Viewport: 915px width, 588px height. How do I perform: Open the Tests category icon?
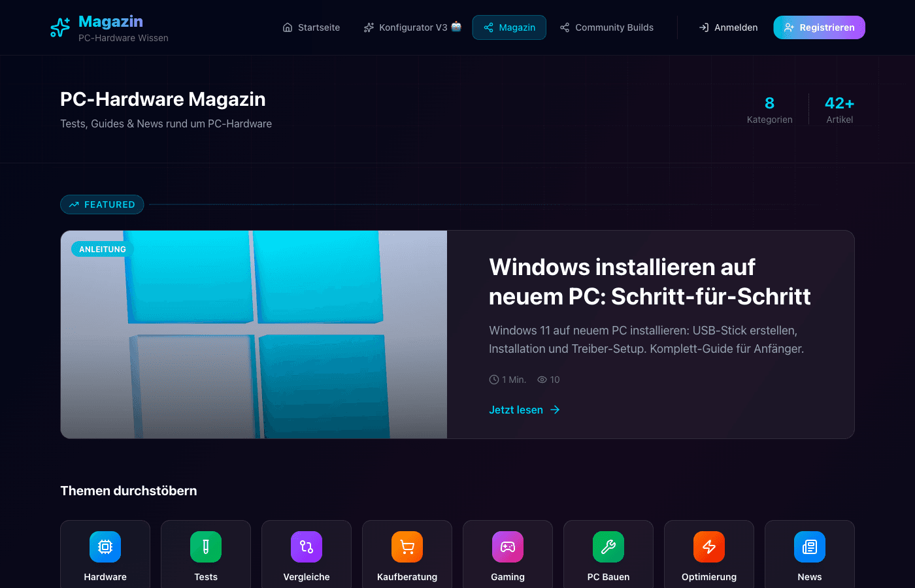[206, 547]
